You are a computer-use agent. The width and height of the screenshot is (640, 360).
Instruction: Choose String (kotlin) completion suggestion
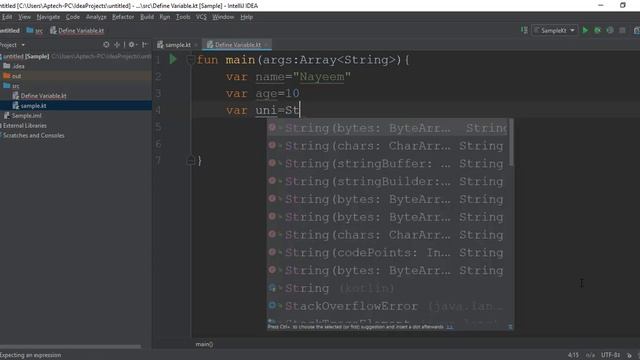coord(387,288)
